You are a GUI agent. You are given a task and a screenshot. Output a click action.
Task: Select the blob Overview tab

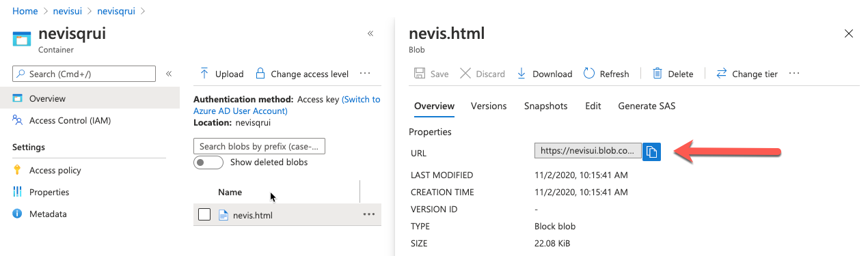pos(435,106)
